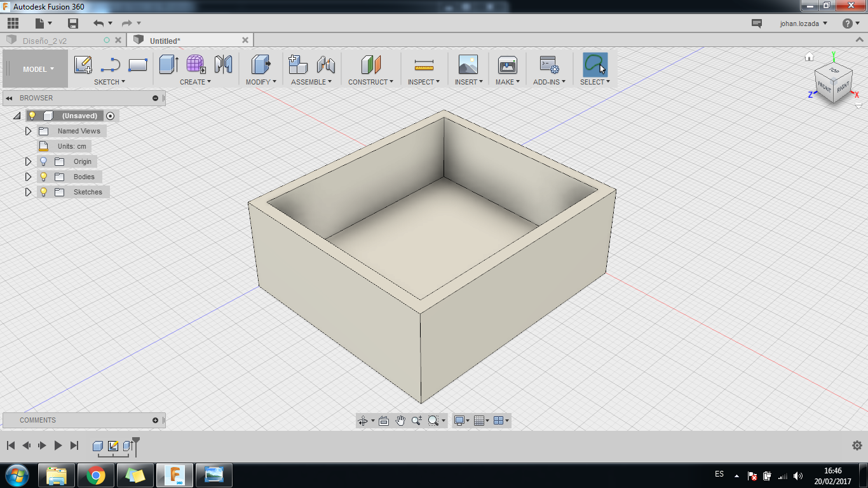868x488 pixels.
Task: Open the File menu dropdown
Action: [x=43, y=24]
